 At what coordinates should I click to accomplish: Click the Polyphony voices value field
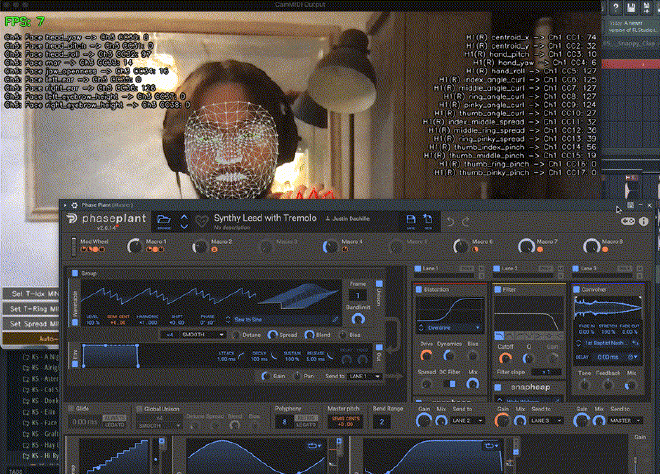click(285, 421)
